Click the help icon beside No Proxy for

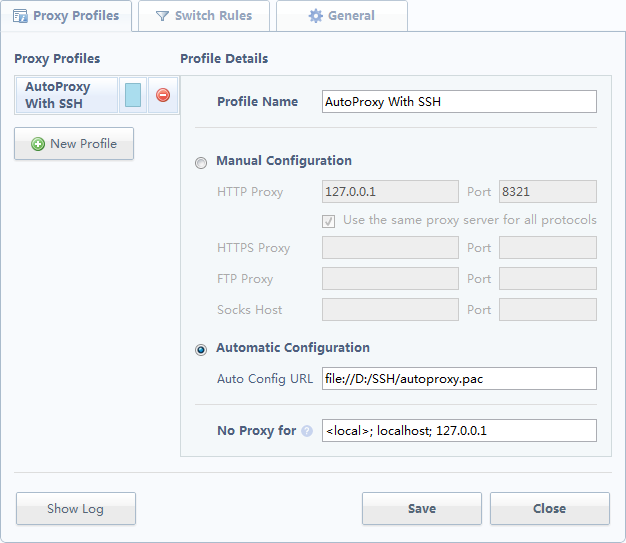coord(307,431)
